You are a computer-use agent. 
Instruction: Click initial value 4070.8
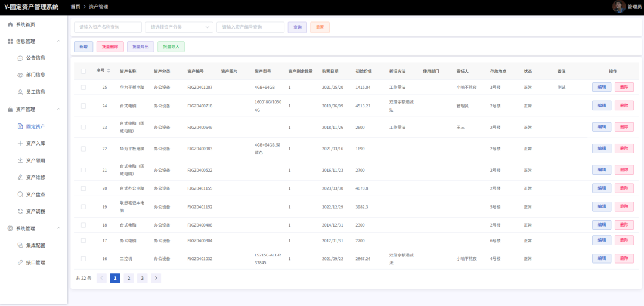point(362,188)
